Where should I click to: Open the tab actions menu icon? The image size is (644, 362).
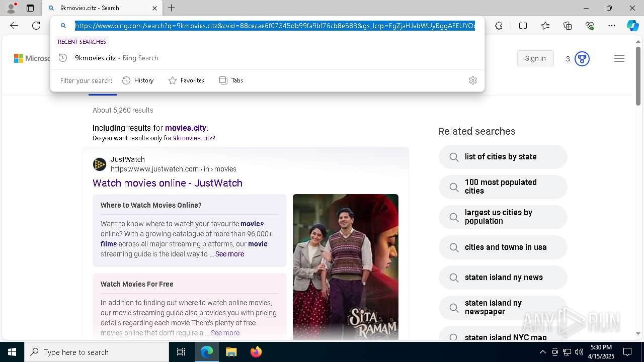[30, 8]
